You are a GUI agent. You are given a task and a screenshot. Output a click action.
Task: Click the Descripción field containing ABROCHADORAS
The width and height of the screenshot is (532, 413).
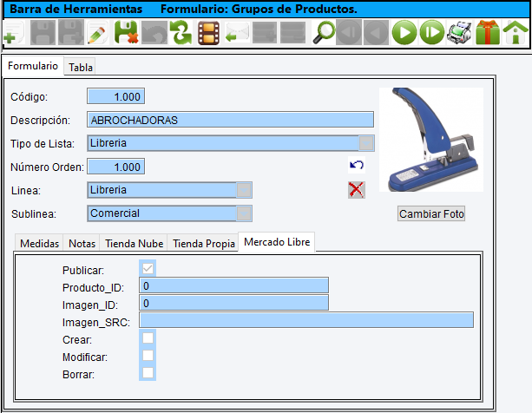pos(230,120)
